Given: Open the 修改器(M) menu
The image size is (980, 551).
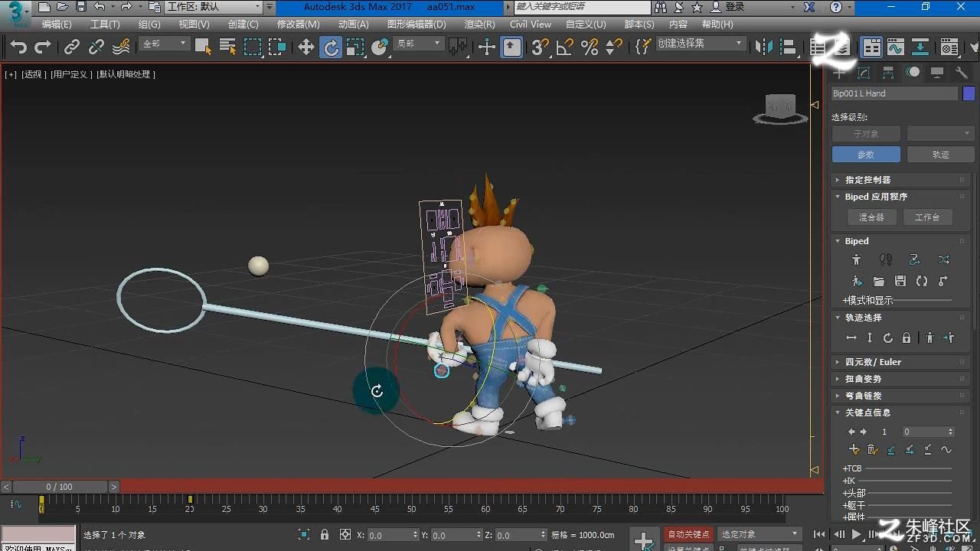Looking at the screenshot, I should click(x=299, y=24).
